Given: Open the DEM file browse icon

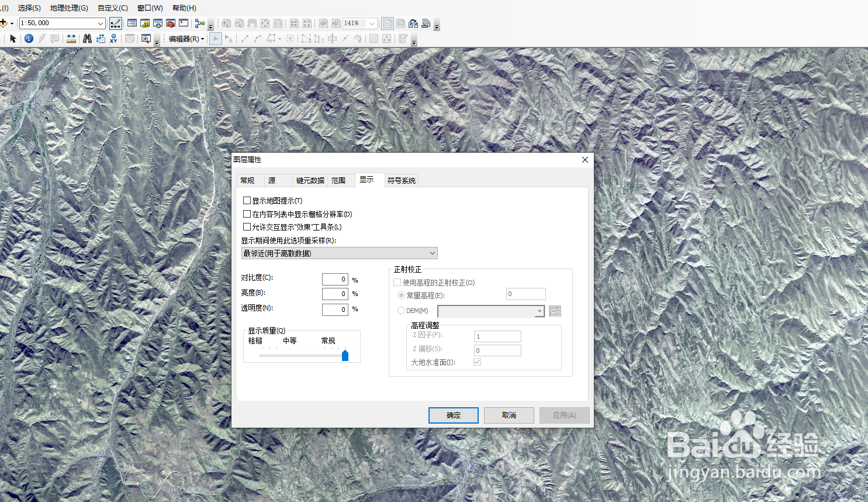Looking at the screenshot, I should (554, 311).
